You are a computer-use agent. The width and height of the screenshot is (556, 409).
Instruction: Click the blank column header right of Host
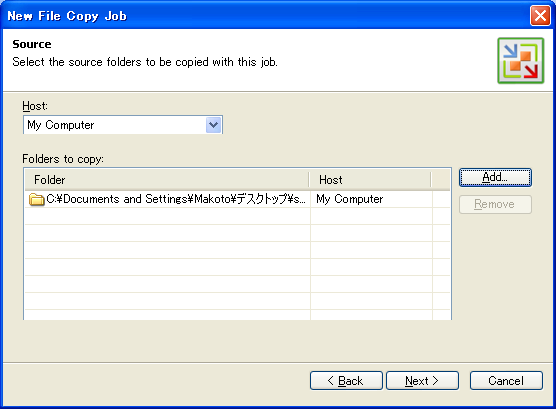441,180
